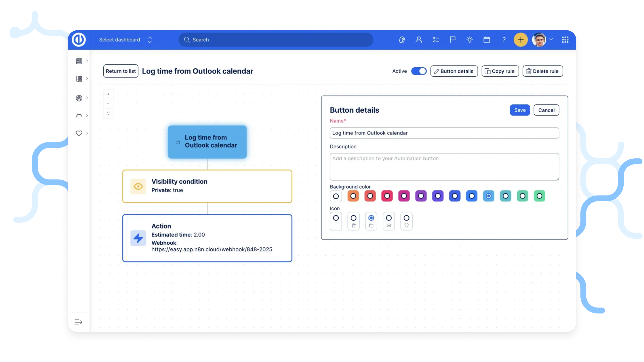
Task: Open the dashboard grid icon in sidebar
Action: (x=79, y=61)
